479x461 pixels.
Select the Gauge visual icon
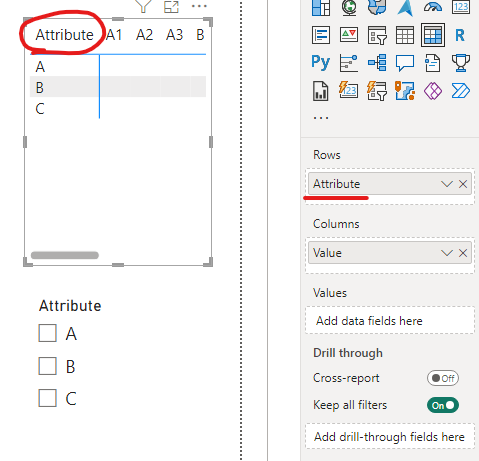433,7
